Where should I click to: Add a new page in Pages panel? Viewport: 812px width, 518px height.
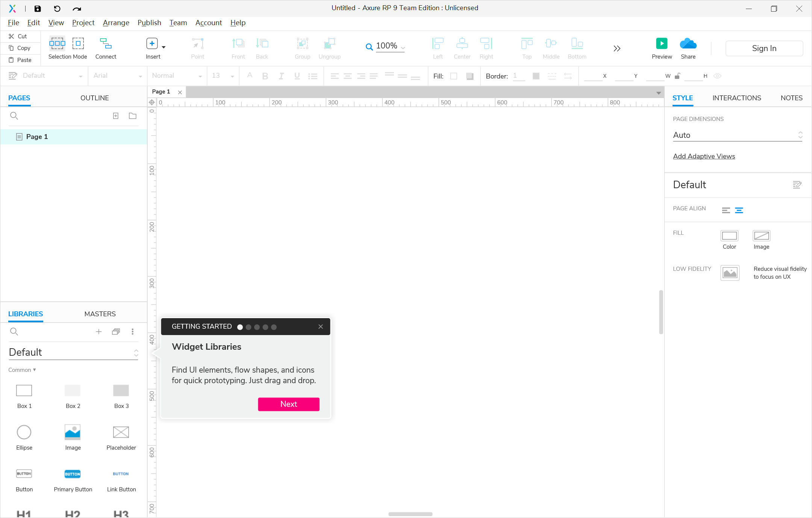(116, 116)
